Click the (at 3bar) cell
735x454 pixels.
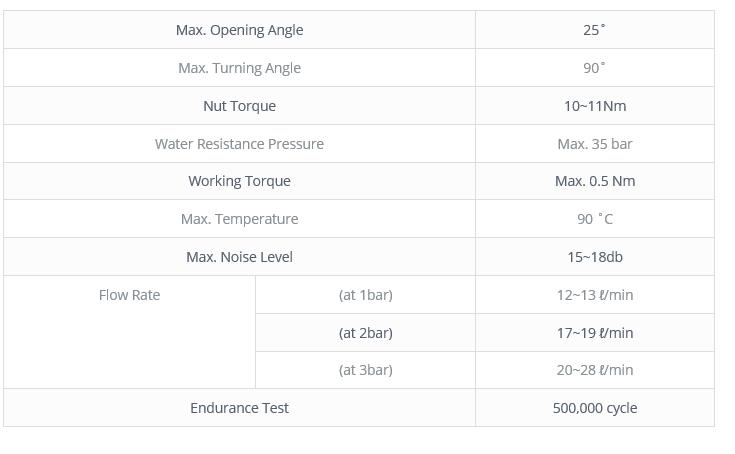pos(366,370)
